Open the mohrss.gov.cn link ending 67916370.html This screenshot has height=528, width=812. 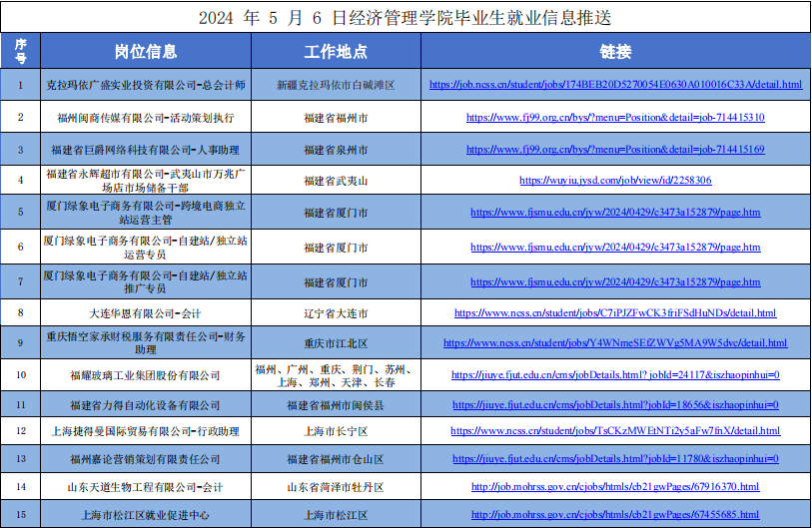pos(615,487)
